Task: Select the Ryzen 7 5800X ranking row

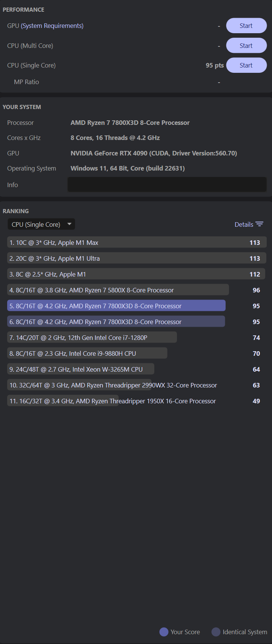Action: pyautogui.click(x=137, y=290)
